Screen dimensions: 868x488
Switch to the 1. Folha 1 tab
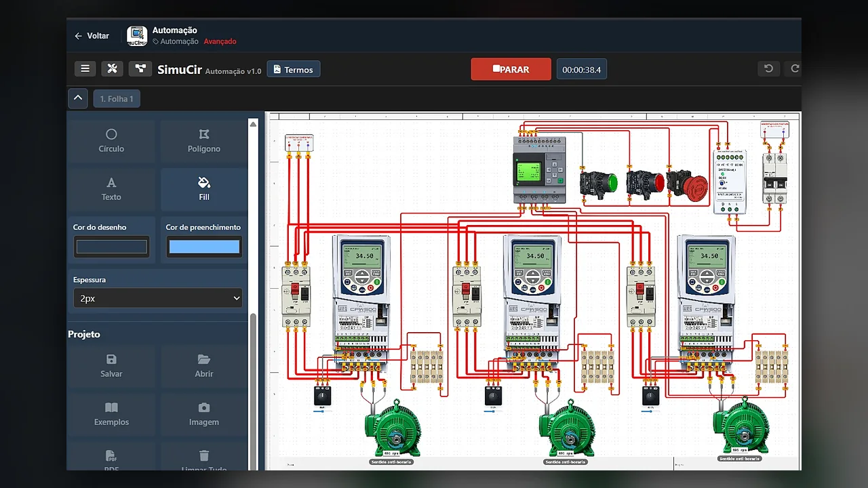click(x=117, y=99)
